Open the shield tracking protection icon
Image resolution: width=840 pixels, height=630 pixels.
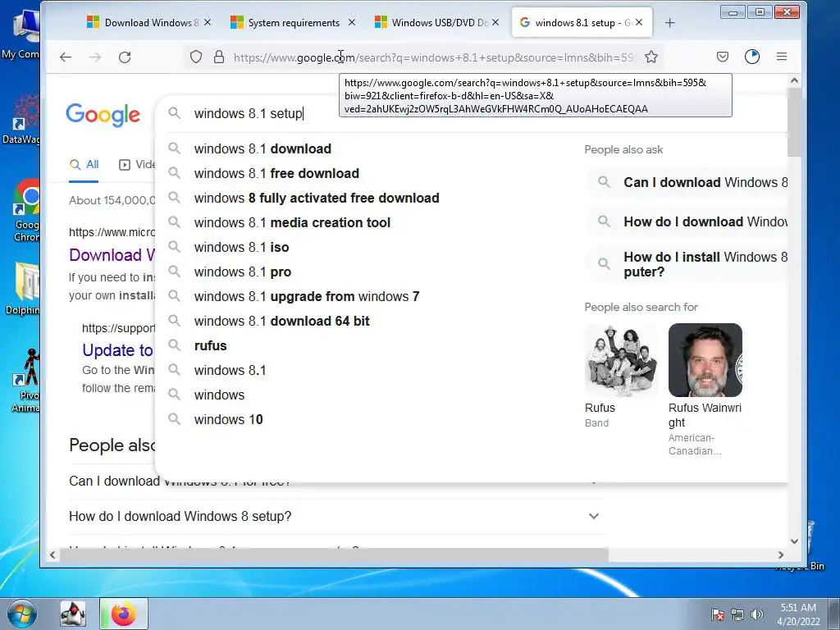pyautogui.click(x=196, y=57)
